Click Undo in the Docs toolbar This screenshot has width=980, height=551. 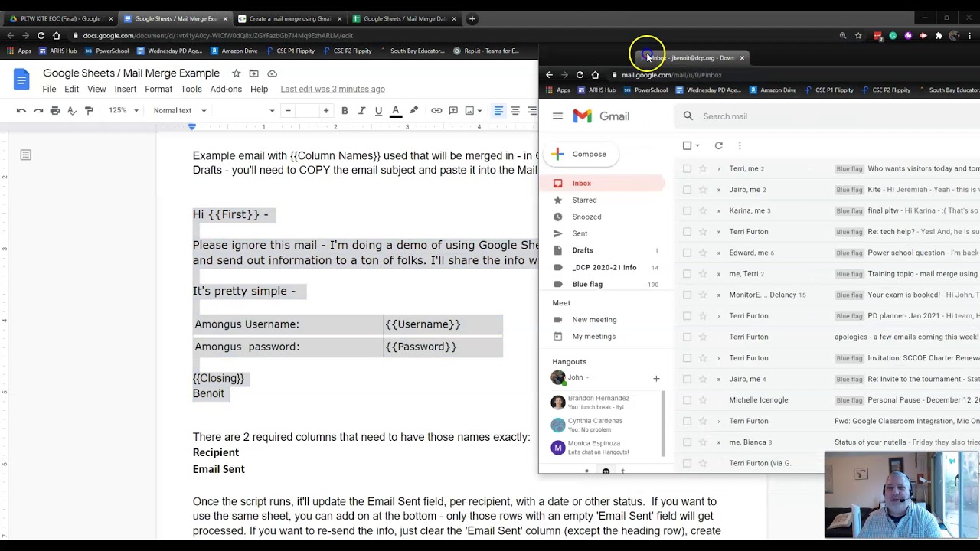point(21,110)
